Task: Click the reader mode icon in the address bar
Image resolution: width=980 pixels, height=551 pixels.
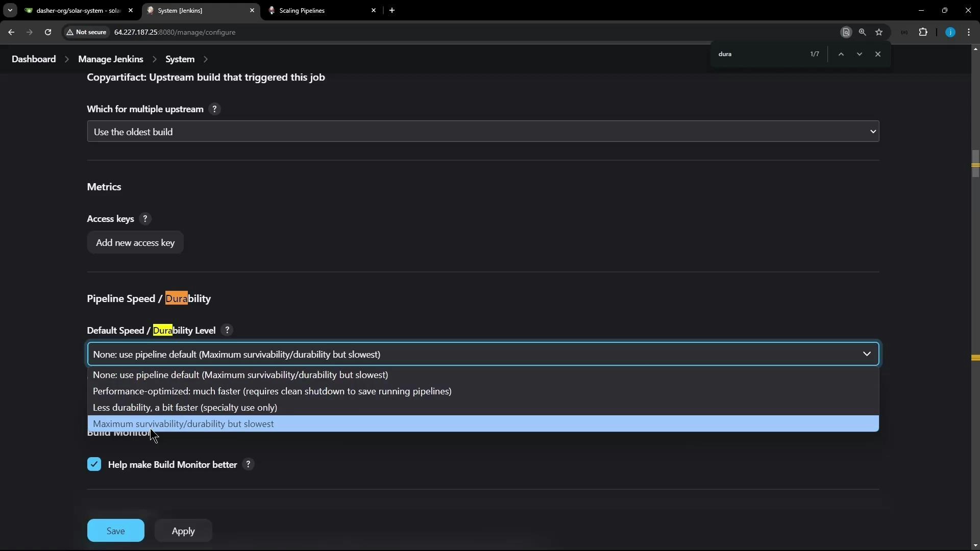Action: [x=846, y=32]
